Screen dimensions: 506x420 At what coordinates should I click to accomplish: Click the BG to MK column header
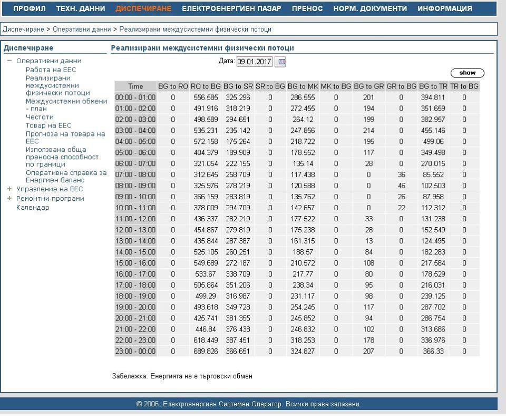[303, 86]
